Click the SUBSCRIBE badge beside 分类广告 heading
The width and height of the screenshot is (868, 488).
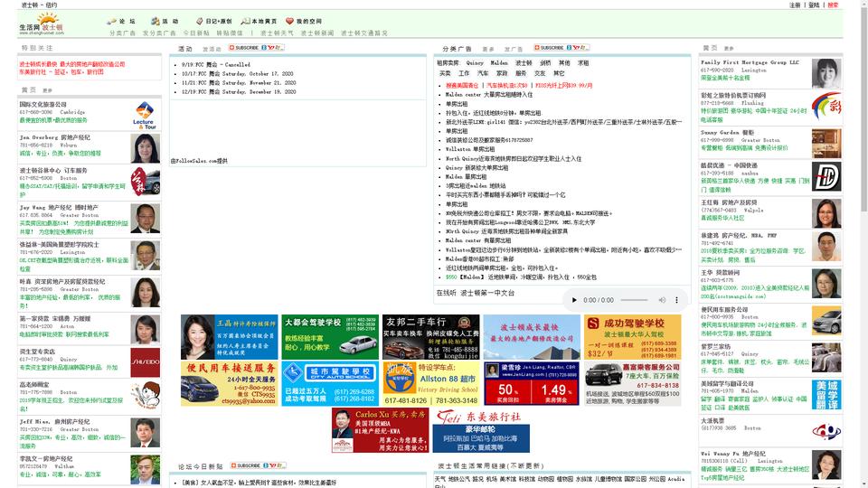[x=561, y=48]
